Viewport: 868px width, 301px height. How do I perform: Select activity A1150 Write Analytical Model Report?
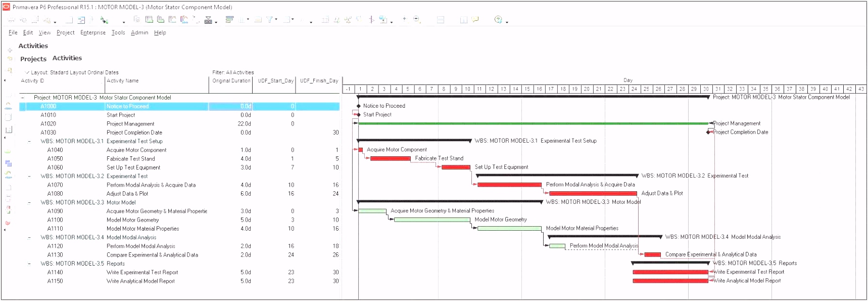(179, 281)
